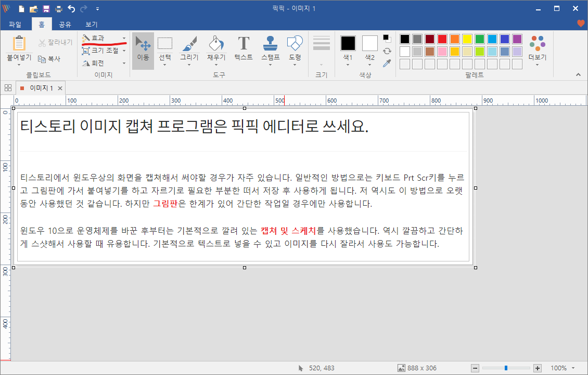Open the 100% zoom level dropdown
The image size is (588, 375).
(x=573, y=368)
